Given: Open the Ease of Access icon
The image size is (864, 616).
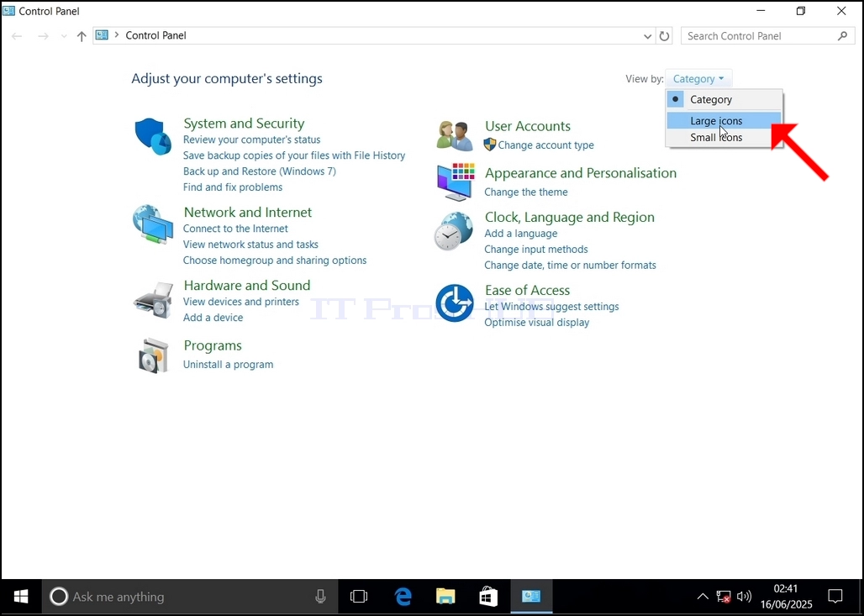Looking at the screenshot, I should pyautogui.click(x=455, y=303).
